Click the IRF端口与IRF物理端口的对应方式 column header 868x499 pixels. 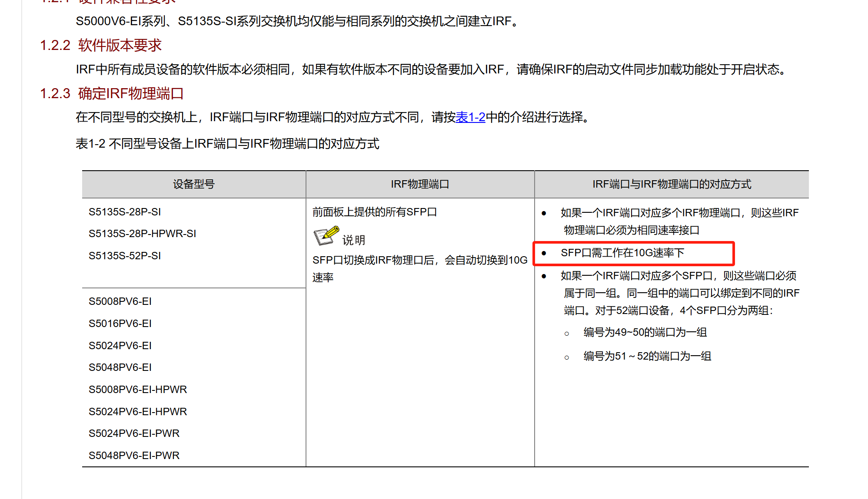click(x=671, y=185)
